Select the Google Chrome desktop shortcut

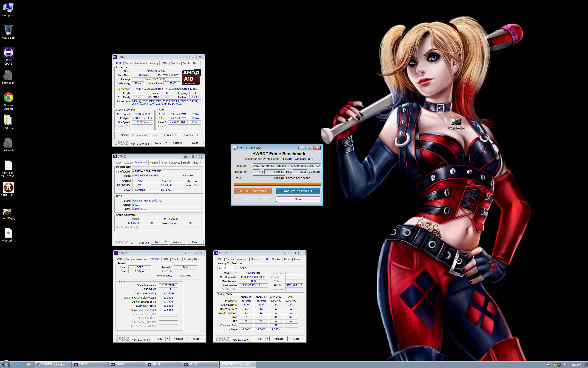8,101
